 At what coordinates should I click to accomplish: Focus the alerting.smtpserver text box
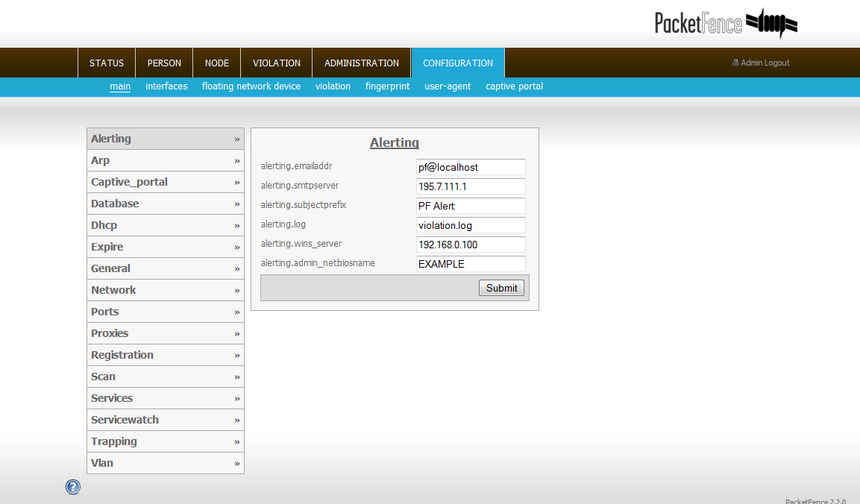tap(471, 186)
